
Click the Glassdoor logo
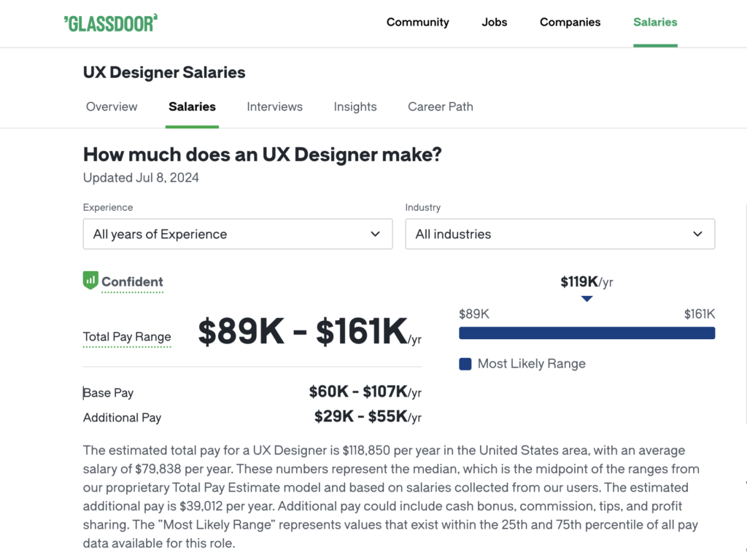pyautogui.click(x=111, y=23)
